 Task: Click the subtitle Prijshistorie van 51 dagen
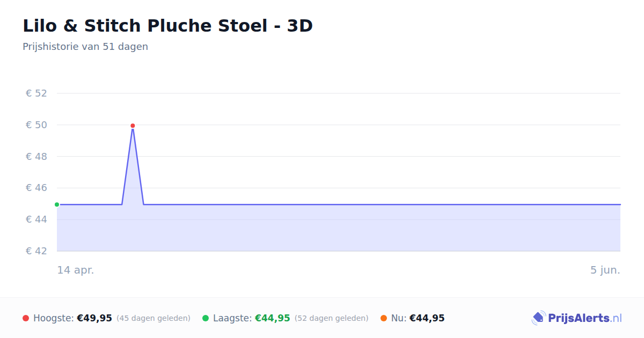pyautogui.click(x=85, y=47)
